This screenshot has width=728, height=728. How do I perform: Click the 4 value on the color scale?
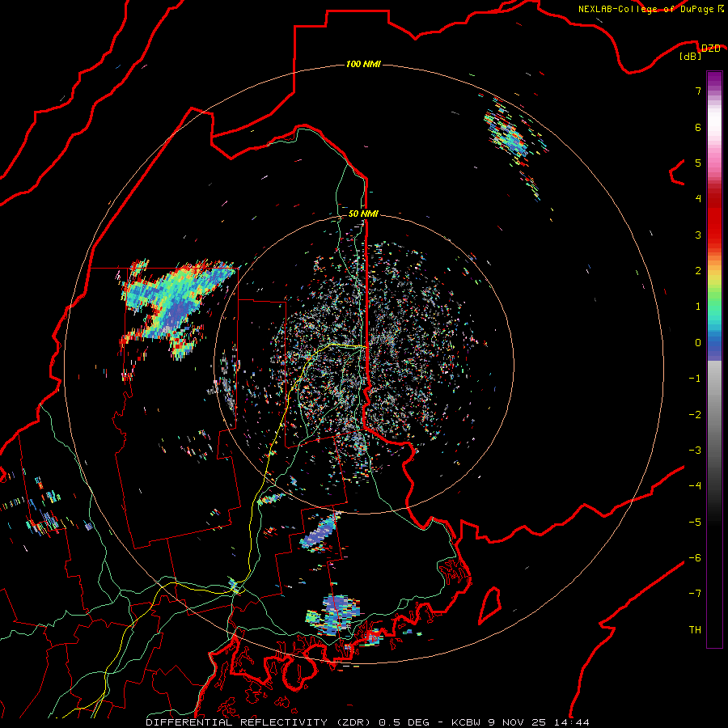(x=698, y=199)
